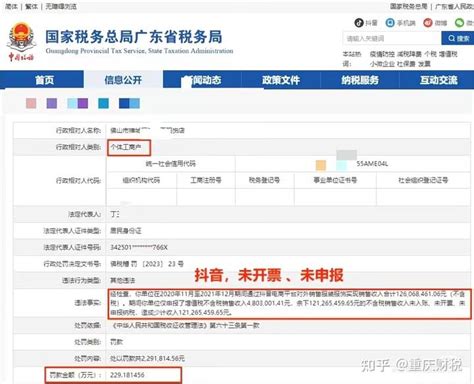Screen dimensions: 474x384
Task: Select the 信息公开 navigation tab
Action: click(x=123, y=80)
